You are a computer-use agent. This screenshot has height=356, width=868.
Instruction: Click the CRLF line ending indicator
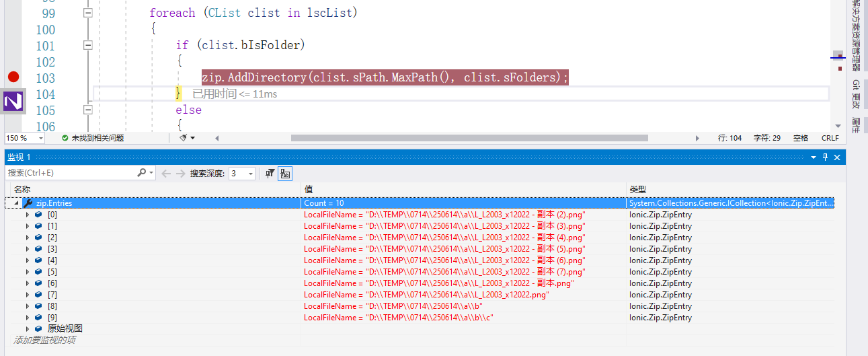tap(830, 137)
